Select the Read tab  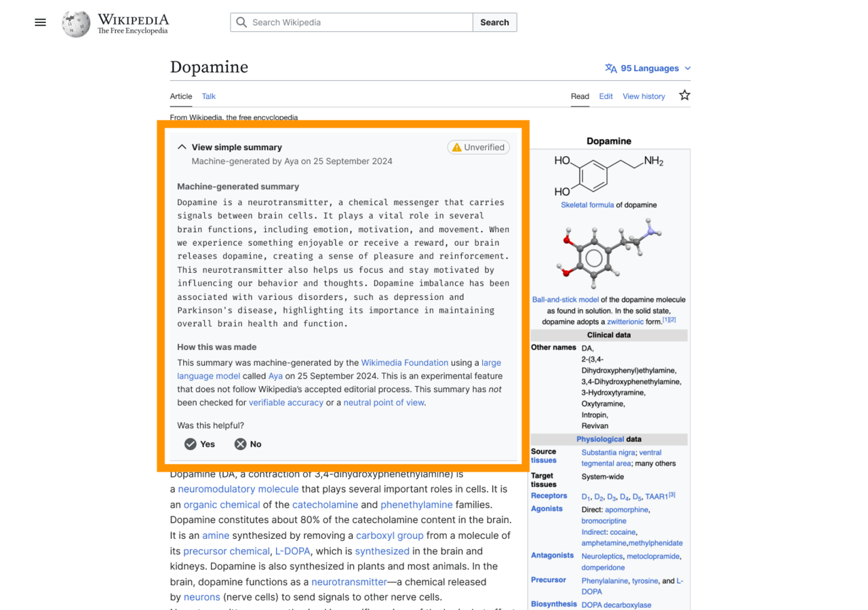pos(580,96)
